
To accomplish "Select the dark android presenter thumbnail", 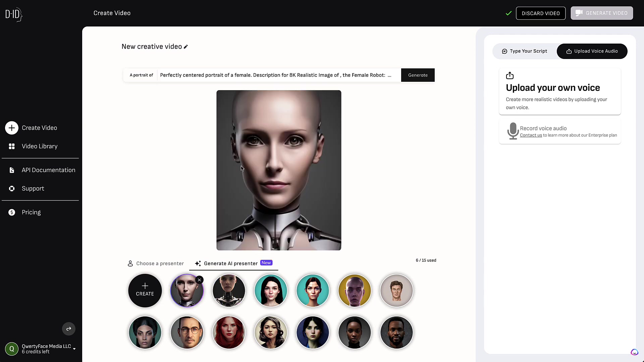I will coord(229,291).
